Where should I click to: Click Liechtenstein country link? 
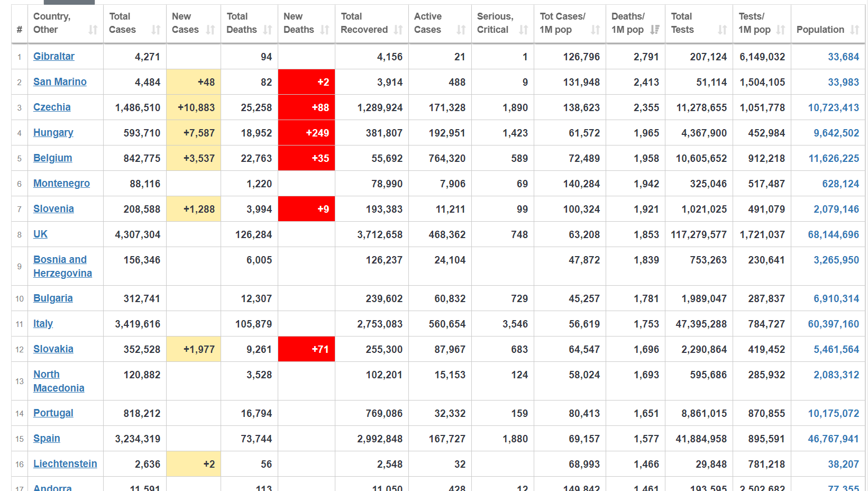coord(65,464)
